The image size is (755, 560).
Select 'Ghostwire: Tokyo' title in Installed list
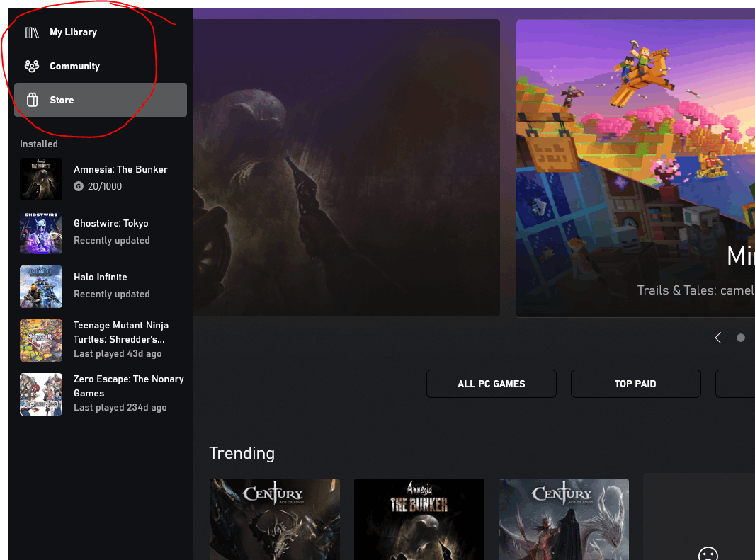tap(110, 224)
